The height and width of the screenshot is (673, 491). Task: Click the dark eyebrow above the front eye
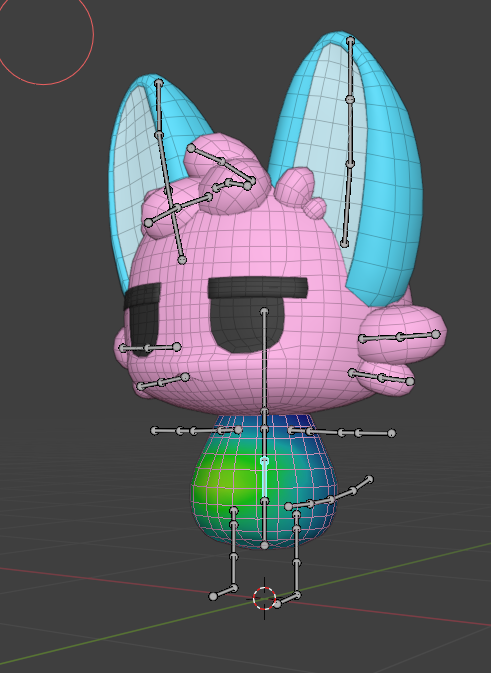coord(258,287)
